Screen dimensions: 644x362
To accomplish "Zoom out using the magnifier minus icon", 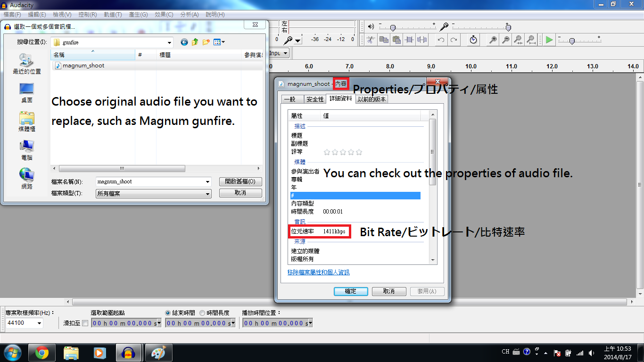I will click(x=505, y=40).
